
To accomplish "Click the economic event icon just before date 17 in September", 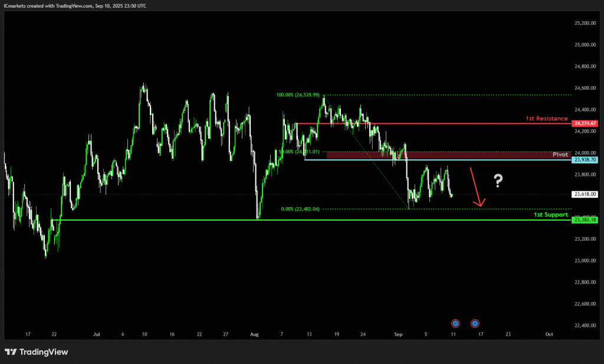I will 475,323.
